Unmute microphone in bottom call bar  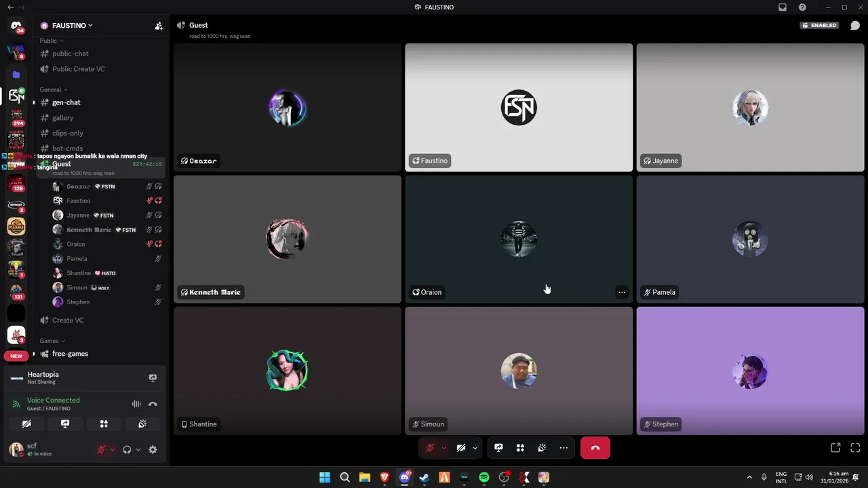point(429,448)
